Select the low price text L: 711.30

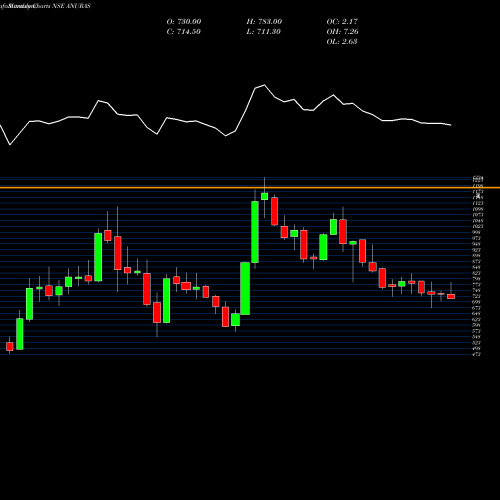263,31
